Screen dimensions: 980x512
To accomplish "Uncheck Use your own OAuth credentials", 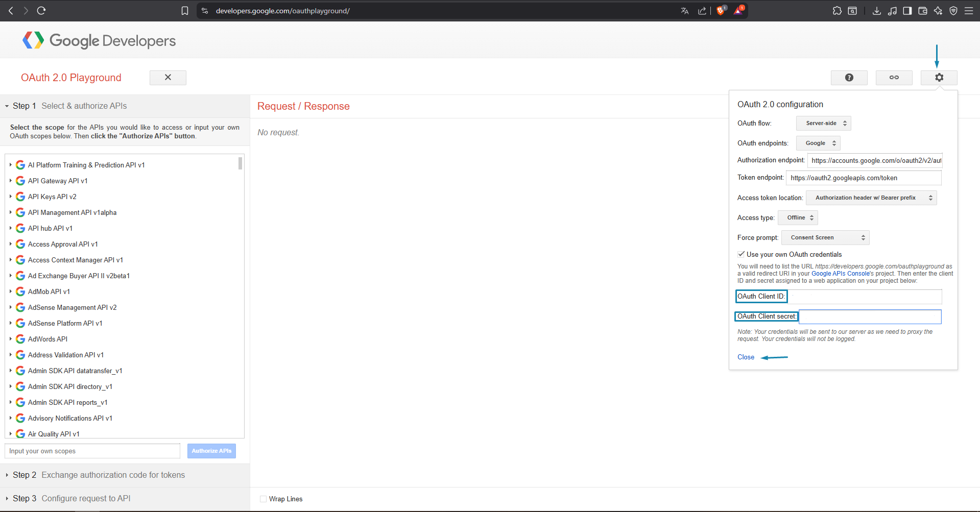I will pyautogui.click(x=741, y=254).
